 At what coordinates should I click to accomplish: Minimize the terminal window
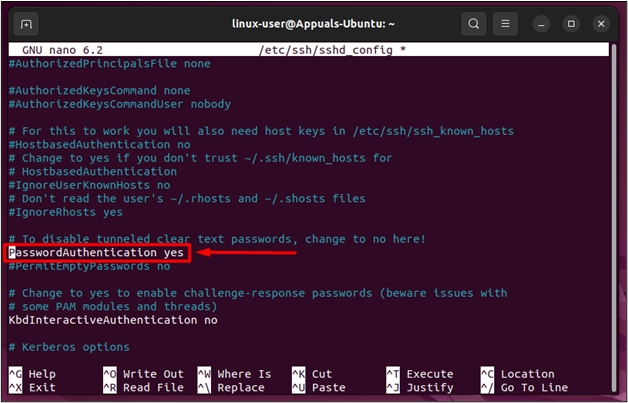coord(541,24)
